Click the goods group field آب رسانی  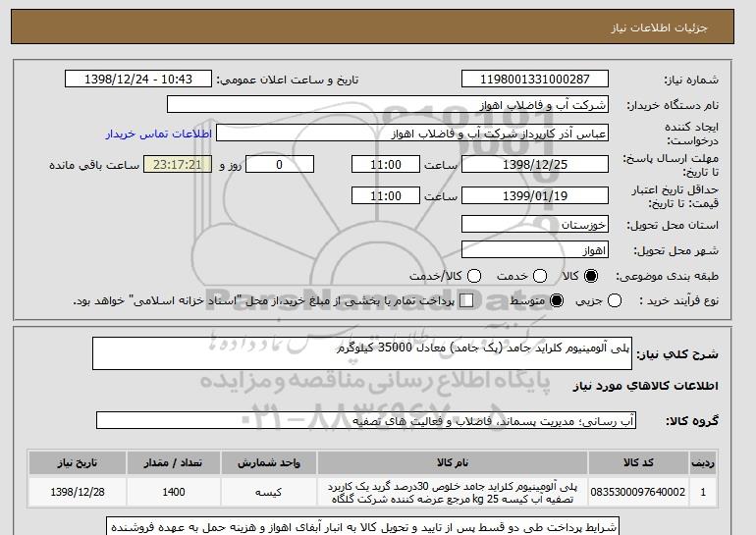pos(366,421)
